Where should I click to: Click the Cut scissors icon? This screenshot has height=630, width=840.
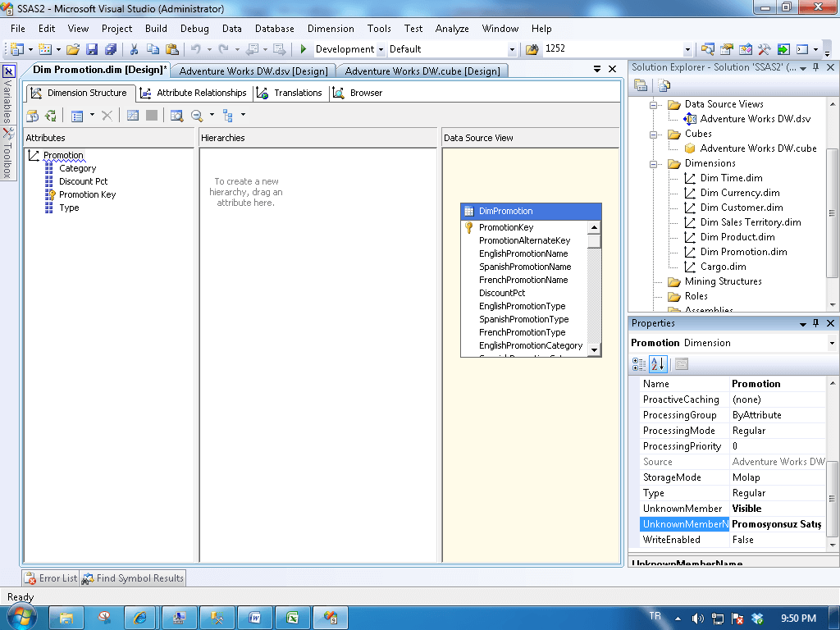tap(134, 49)
